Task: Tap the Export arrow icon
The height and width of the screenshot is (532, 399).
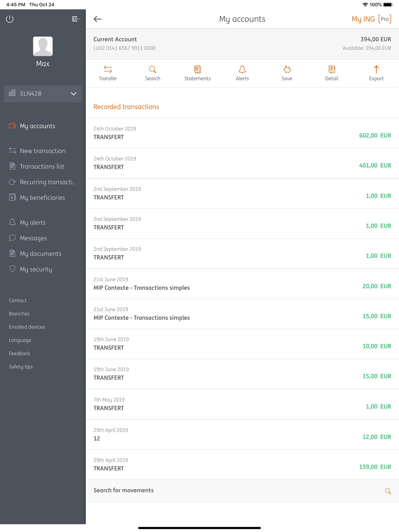Action: tap(376, 69)
